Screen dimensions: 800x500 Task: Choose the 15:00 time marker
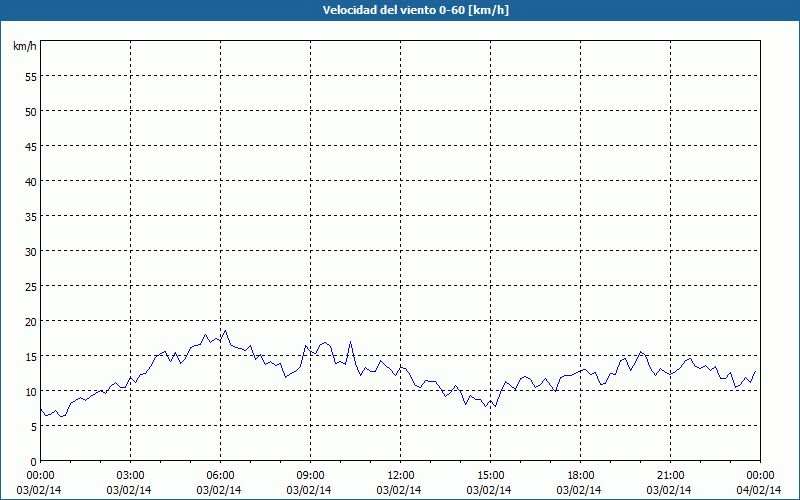[x=490, y=475]
